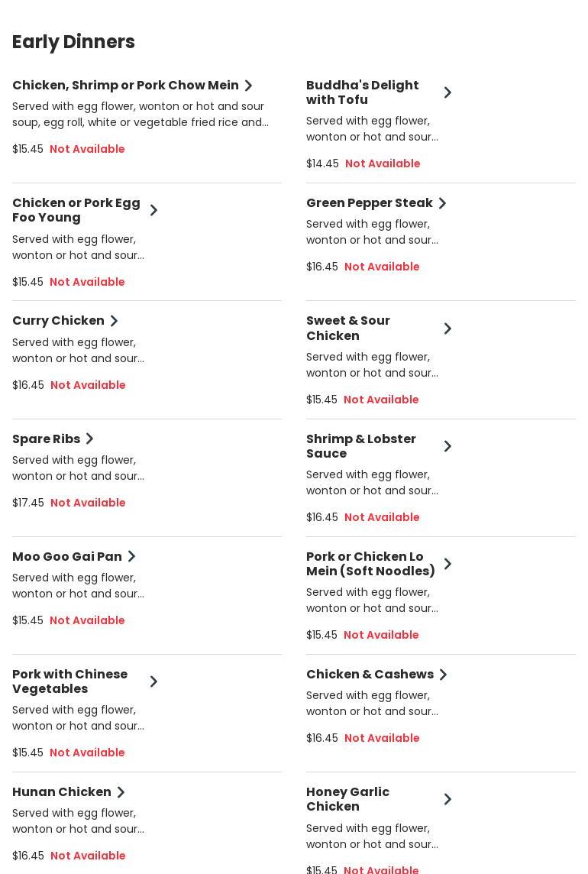The image size is (588, 874).
Task: Open the Chicken & Cashews item title
Action: (370, 674)
